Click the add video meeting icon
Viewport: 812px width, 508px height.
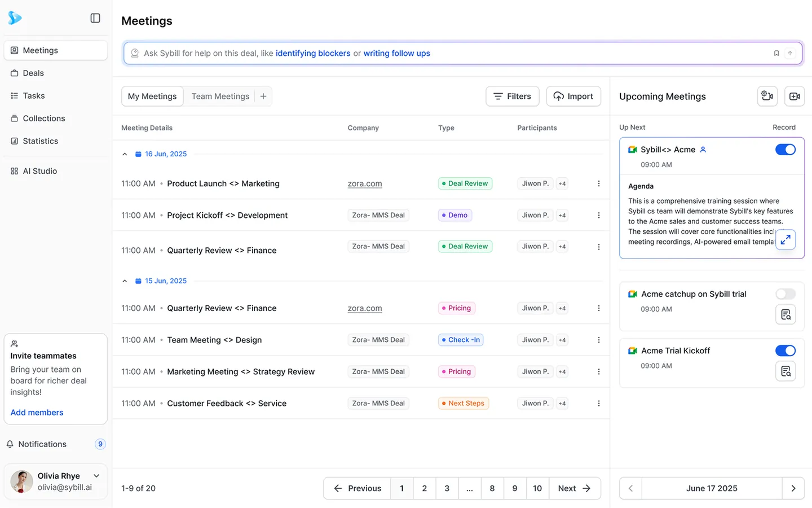click(795, 96)
